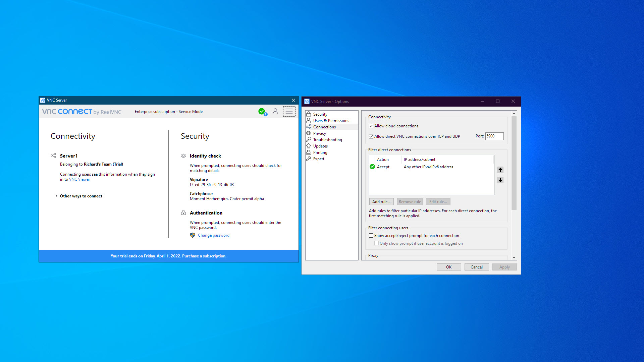The width and height of the screenshot is (644, 362).
Task: Click the lock icon for Security in sidebar
Action: click(309, 114)
